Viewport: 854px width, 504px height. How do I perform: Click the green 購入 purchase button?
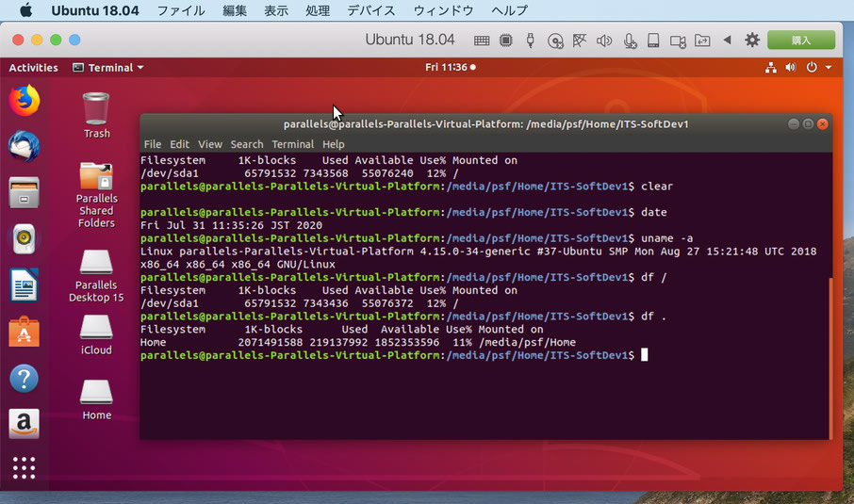click(800, 41)
